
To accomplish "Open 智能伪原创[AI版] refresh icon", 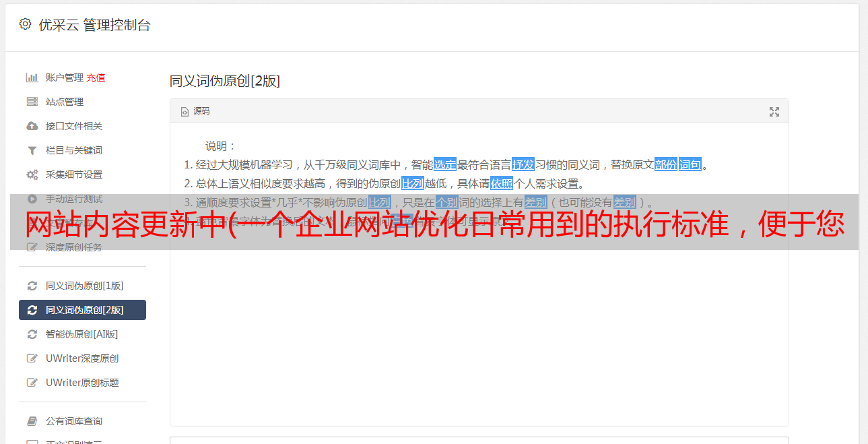I will pos(32,334).
